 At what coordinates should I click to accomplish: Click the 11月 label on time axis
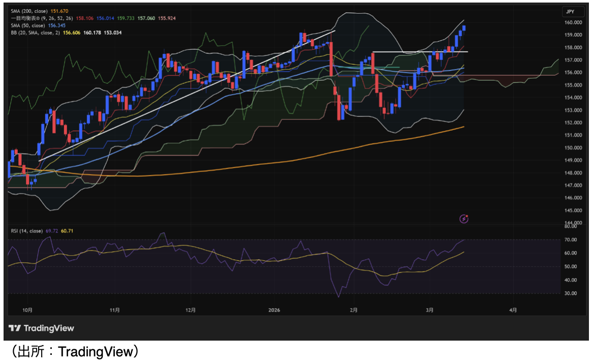tap(115, 310)
